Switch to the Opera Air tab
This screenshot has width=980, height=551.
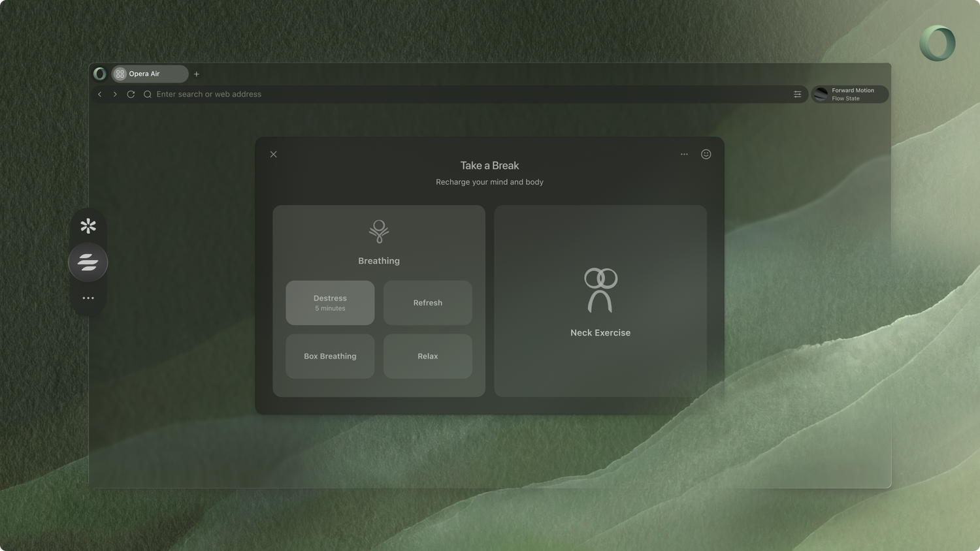tap(150, 74)
